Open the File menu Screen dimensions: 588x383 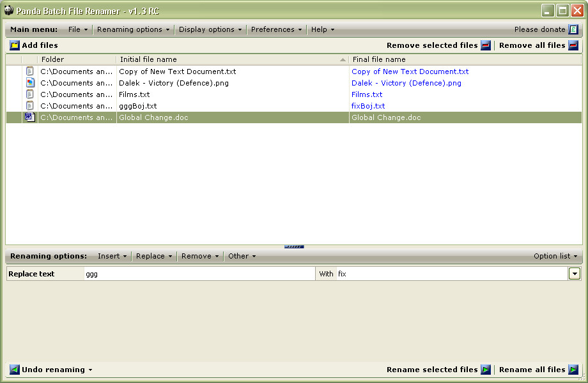[x=77, y=29]
